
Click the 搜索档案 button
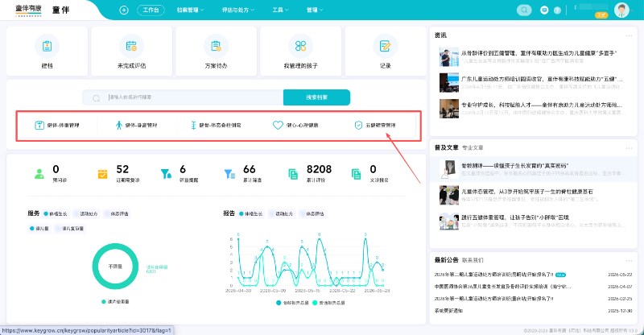(x=316, y=97)
